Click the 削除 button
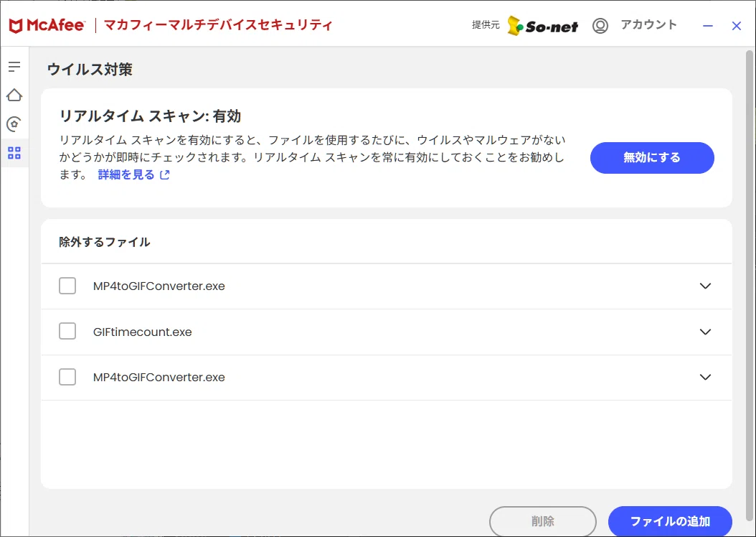Image resolution: width=756 pixels, height=537 pixels. 543,521
